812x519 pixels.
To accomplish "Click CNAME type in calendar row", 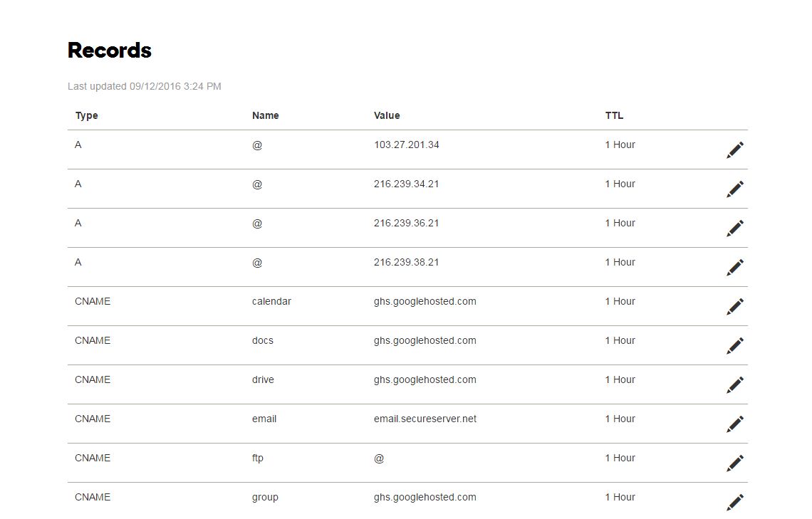I will click(93, 302).
